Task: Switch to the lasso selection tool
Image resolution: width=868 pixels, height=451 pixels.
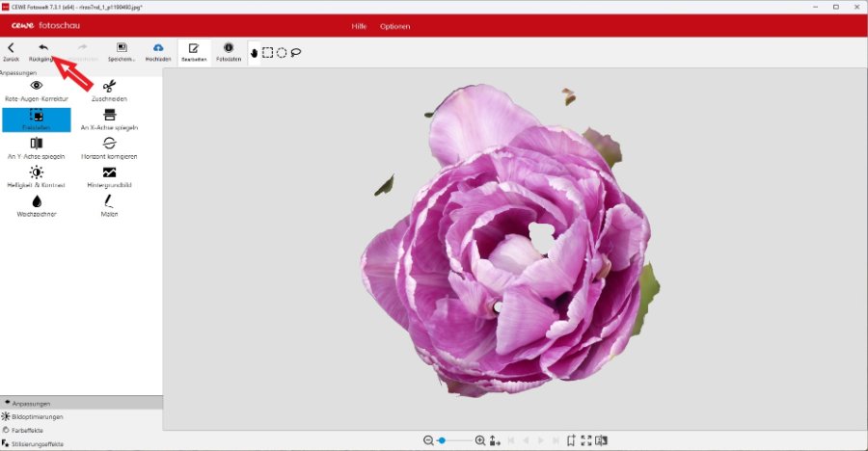Action: 296,52
